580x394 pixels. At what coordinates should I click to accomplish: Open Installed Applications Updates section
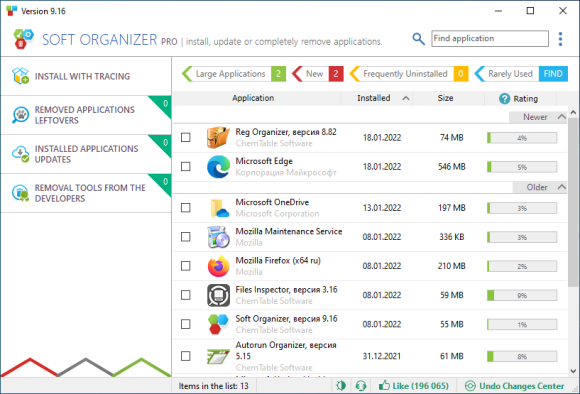pos(86,154)
